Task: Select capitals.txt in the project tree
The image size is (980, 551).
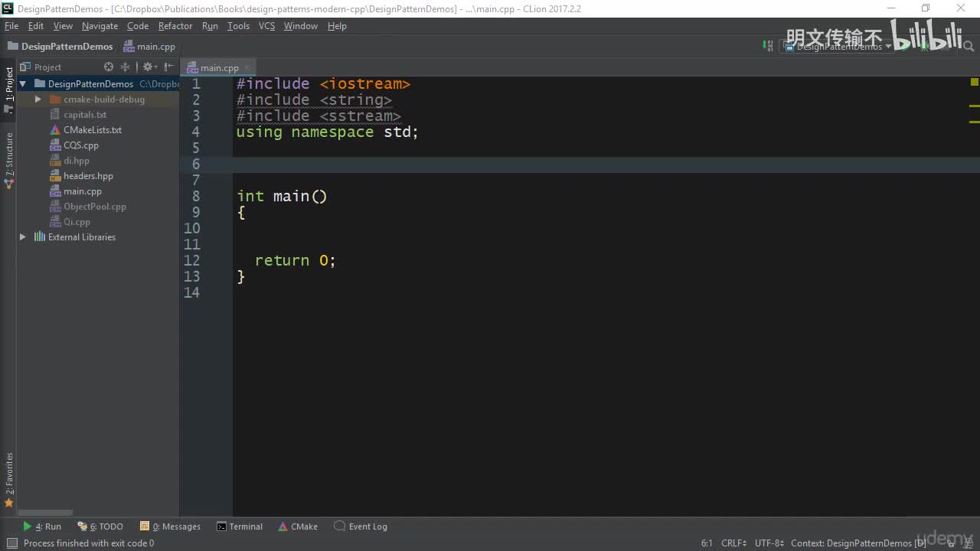Action: click(84, 115)
